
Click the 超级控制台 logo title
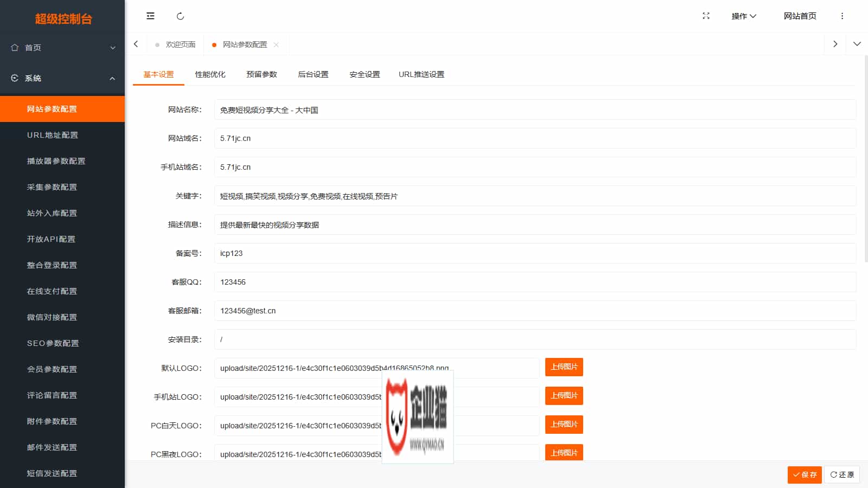(63, 19)
